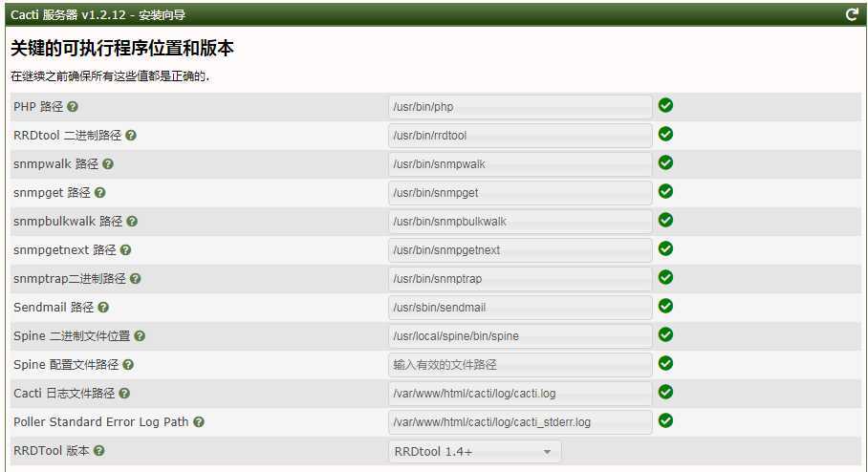
Task: Click green checkmark in the Poller stderr log row
Action: [665, 421]
